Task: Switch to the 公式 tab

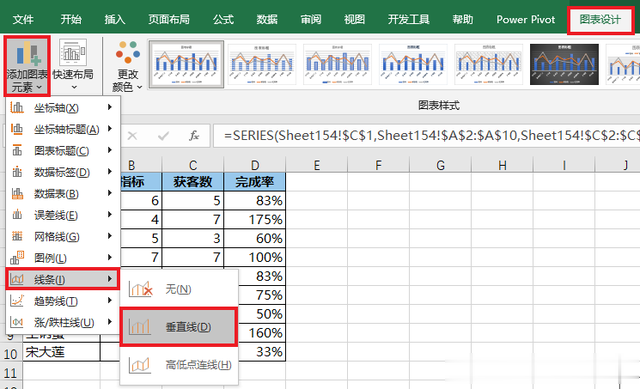Action: tap(223, 19)
